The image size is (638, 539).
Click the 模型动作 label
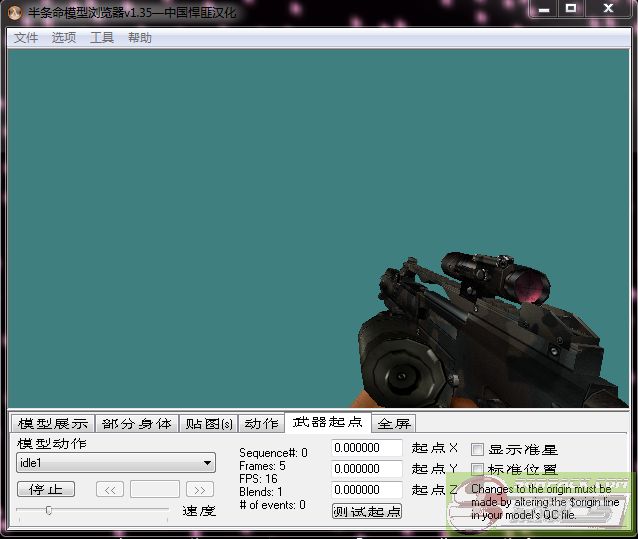pos(52,443)
